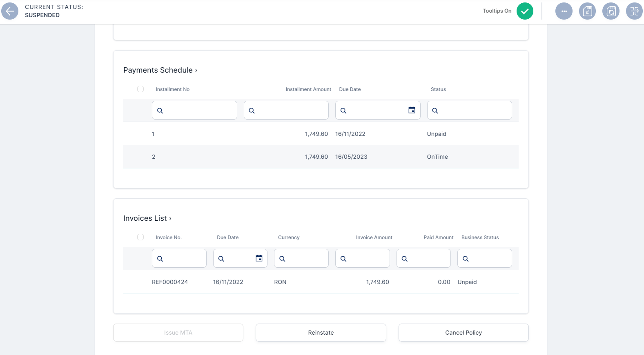This screenshot has height=355, width=644.
Task: Sort by Business Status column header
Action: [x=480, y=237]
